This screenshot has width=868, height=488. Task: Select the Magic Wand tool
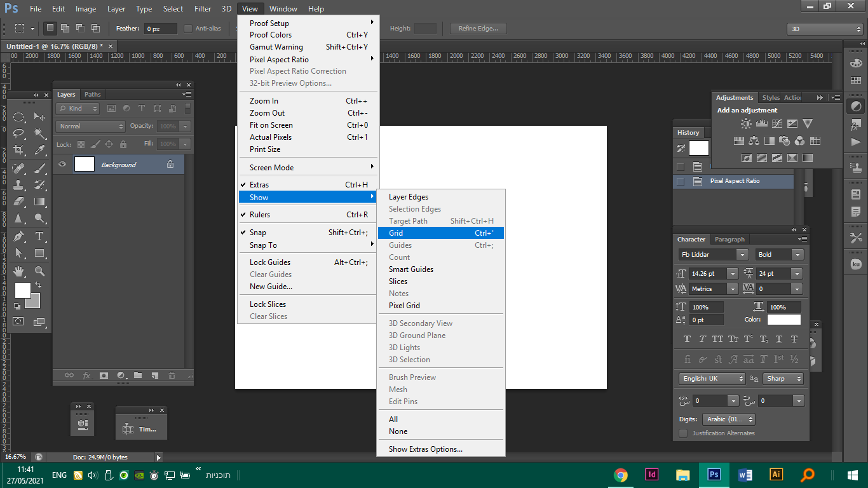pyautogui.click(x=39, y=133)
